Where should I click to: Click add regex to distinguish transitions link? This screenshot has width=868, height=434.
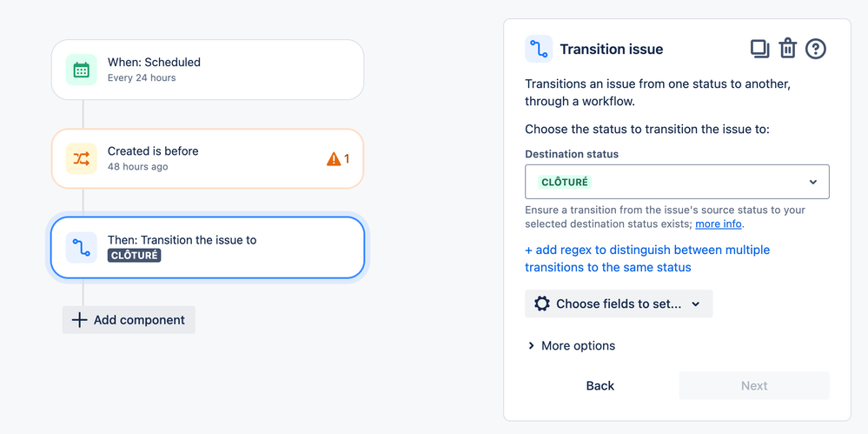click(647, 258)
